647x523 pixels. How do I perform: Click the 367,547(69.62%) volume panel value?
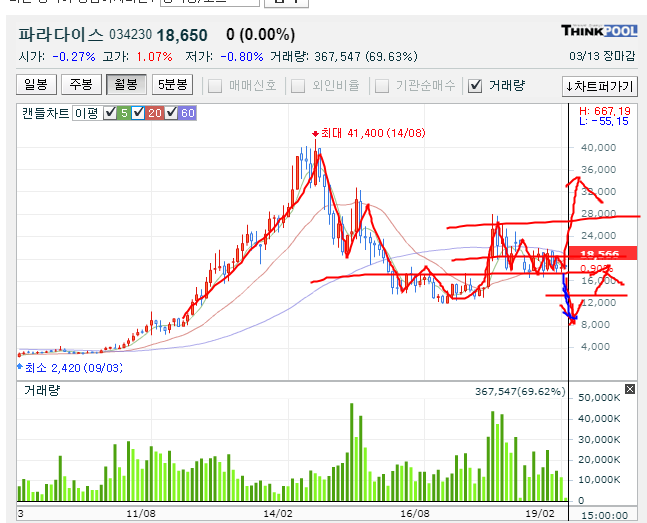(x=520, y=391)
